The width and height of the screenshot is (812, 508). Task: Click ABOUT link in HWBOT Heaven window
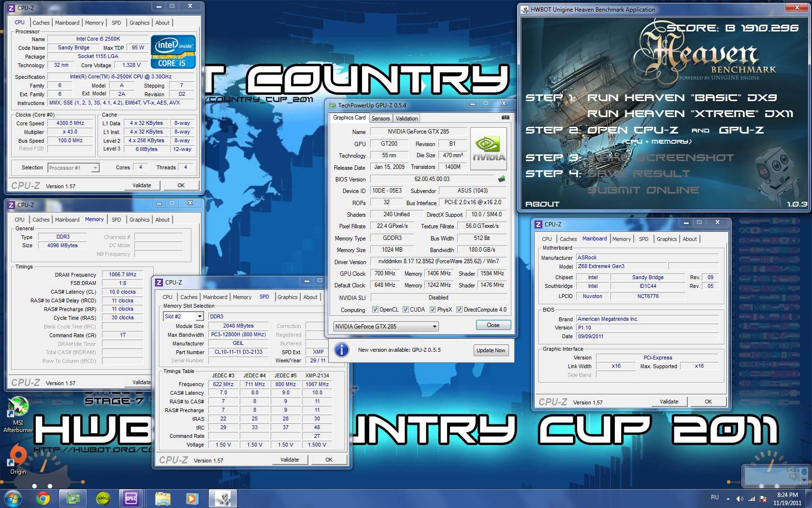click(542, 204)
